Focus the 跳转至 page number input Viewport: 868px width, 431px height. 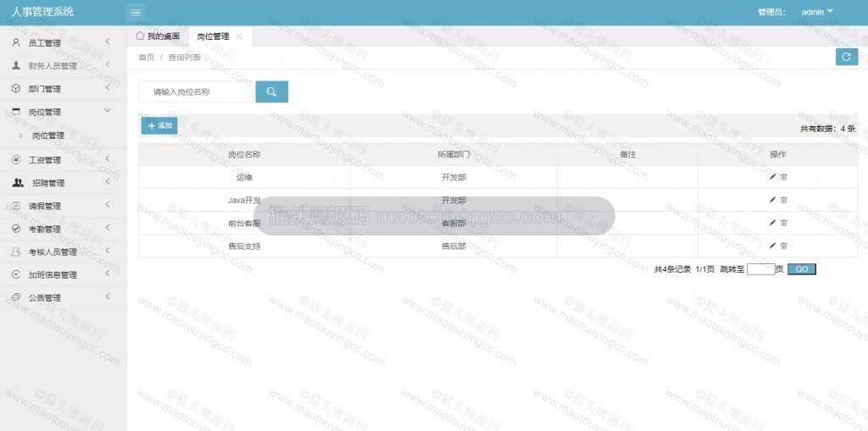[760, 269]
